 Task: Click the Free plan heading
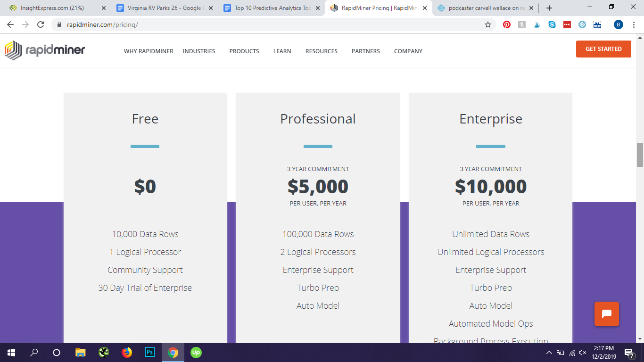tap(145, 119)
